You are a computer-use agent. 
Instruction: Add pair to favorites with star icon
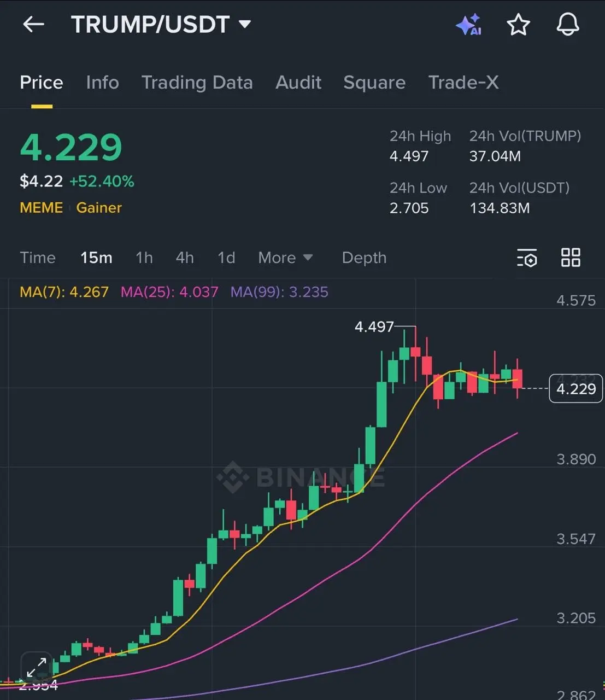coord(518,25)
